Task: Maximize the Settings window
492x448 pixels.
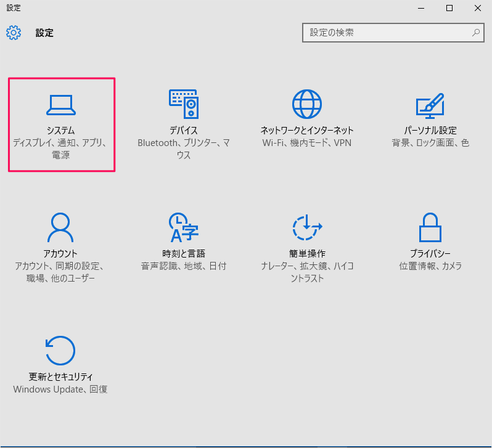Action: 449,8
